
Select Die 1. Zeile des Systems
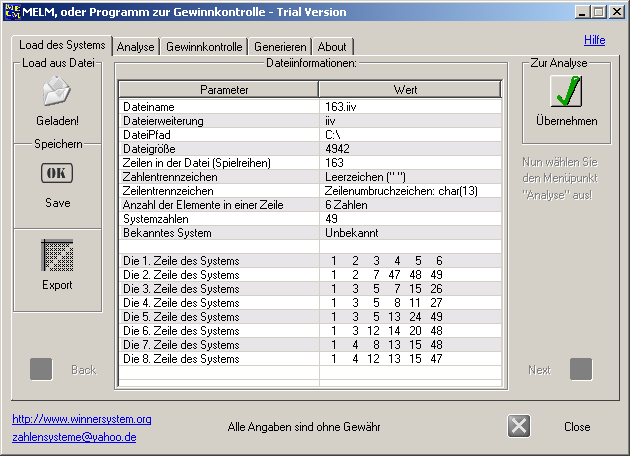point(219,261)
